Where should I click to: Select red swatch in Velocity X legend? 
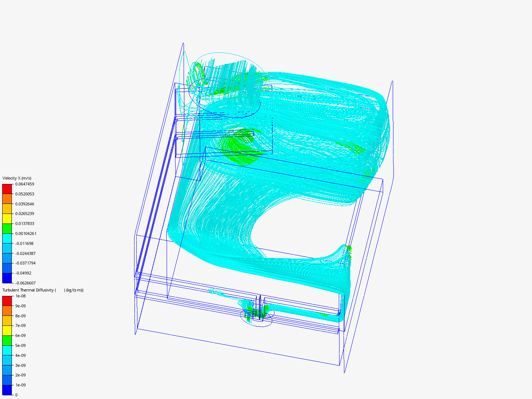(x=7, y=189)
